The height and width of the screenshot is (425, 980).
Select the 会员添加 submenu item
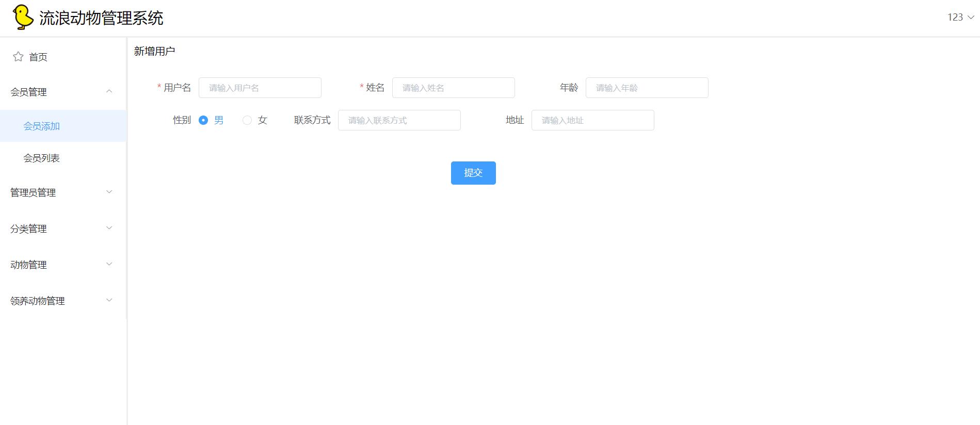coord(63,126)
